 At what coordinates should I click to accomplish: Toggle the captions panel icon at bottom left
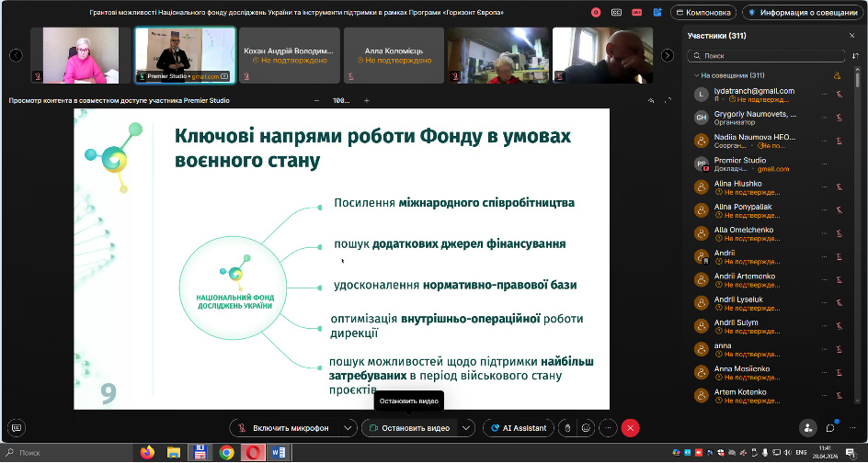tap(17, 427)
